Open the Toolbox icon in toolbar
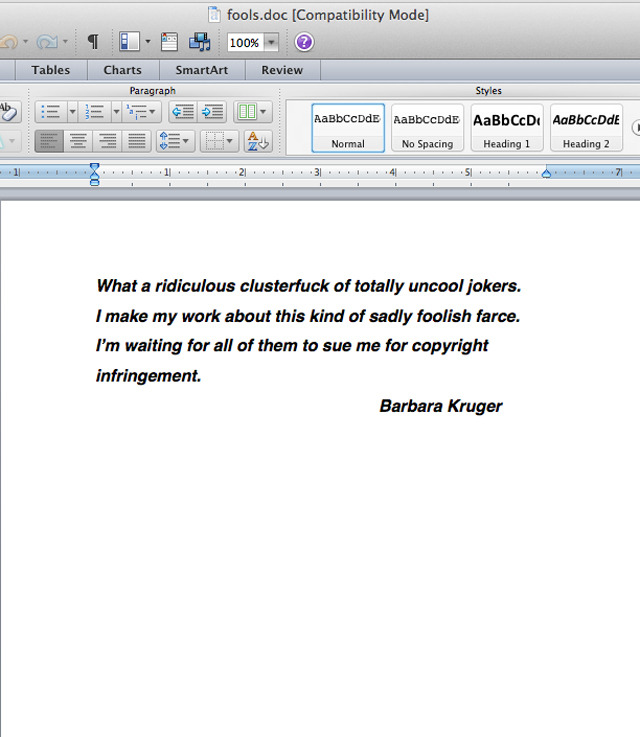Screen dimensions: 640x737 (170, 42)
